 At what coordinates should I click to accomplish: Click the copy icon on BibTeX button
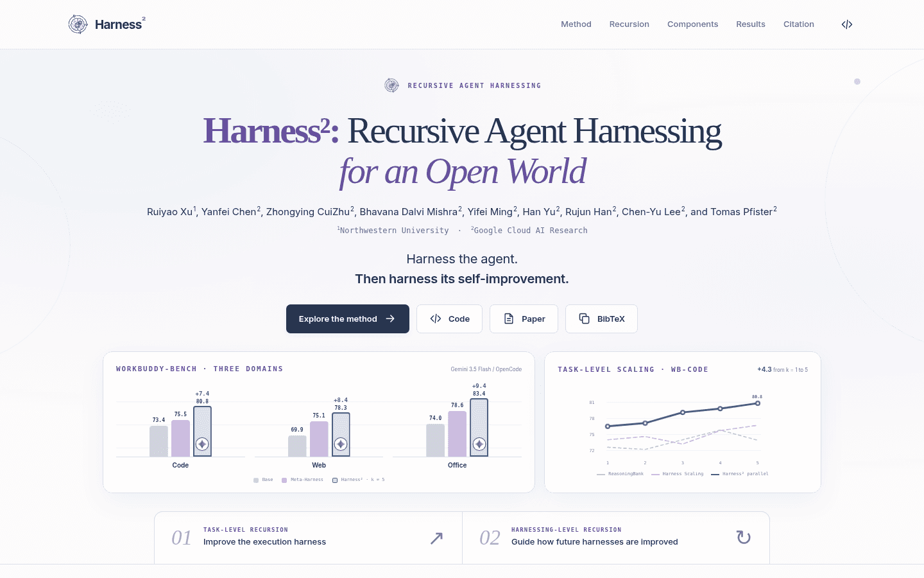[x=585, y=319]
